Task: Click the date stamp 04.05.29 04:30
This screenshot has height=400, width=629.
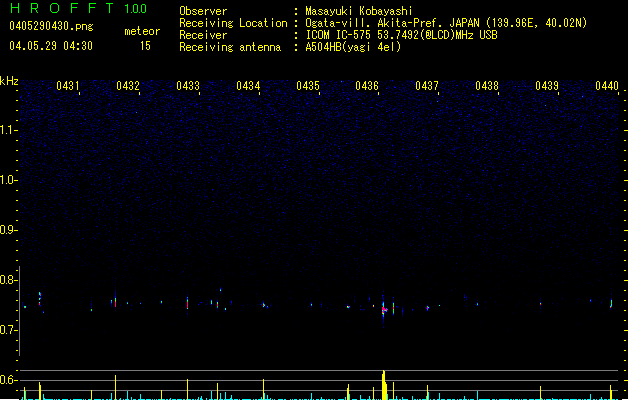Action: click(51, 46)
